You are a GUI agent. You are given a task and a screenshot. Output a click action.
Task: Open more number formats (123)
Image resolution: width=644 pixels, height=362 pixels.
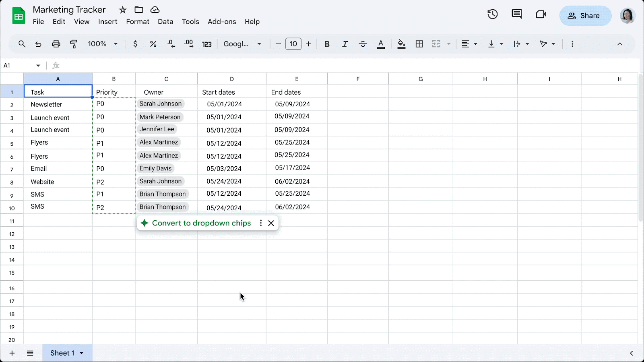click(x=207, y=44)
